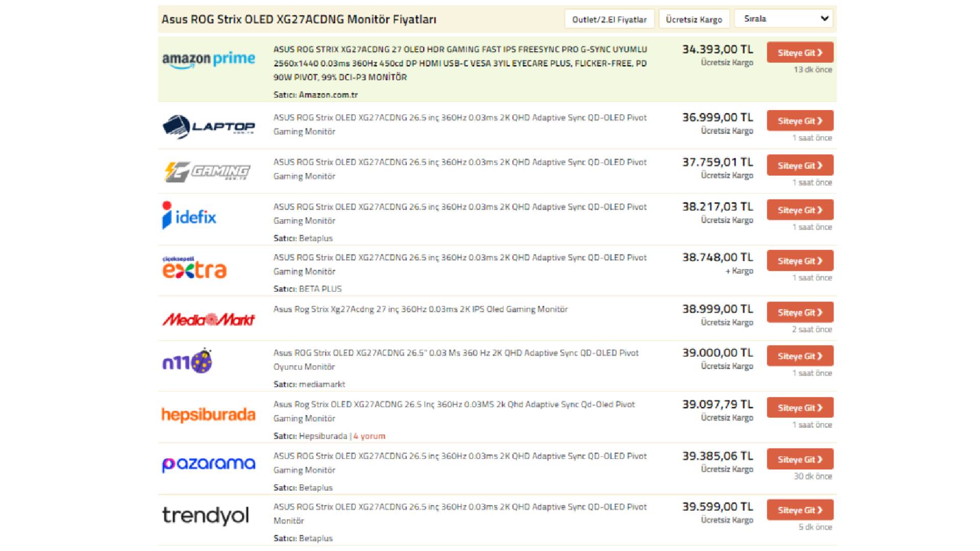Click Siteye Git for MediaMarkt offer
The width and height of the screenshot is (980, 551).
pos(800,312)
